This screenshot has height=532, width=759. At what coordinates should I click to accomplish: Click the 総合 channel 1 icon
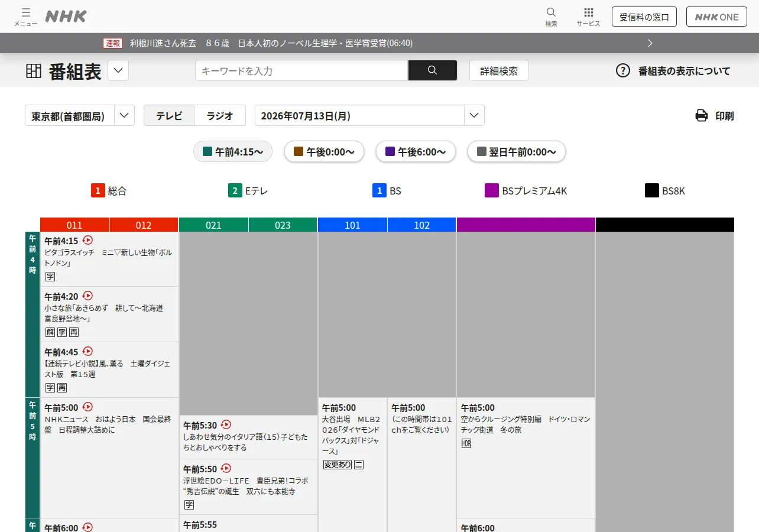[98, 190]
